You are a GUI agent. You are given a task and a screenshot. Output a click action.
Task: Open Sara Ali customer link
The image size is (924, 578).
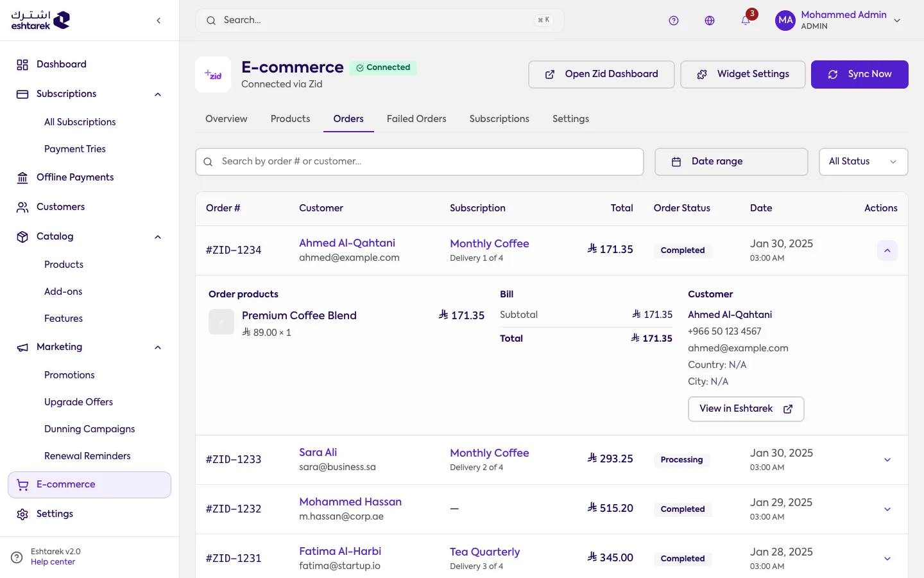point(318,453)
